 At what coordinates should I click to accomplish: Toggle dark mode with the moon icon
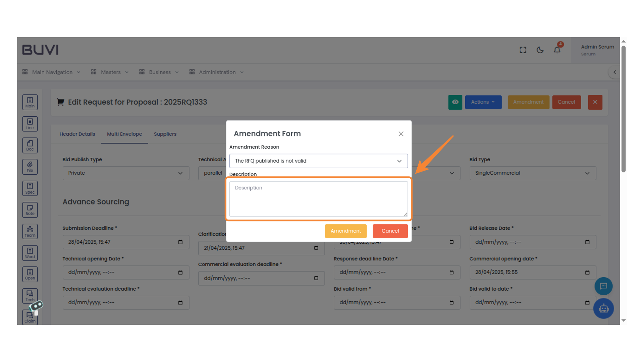click(x=540, y=50)
